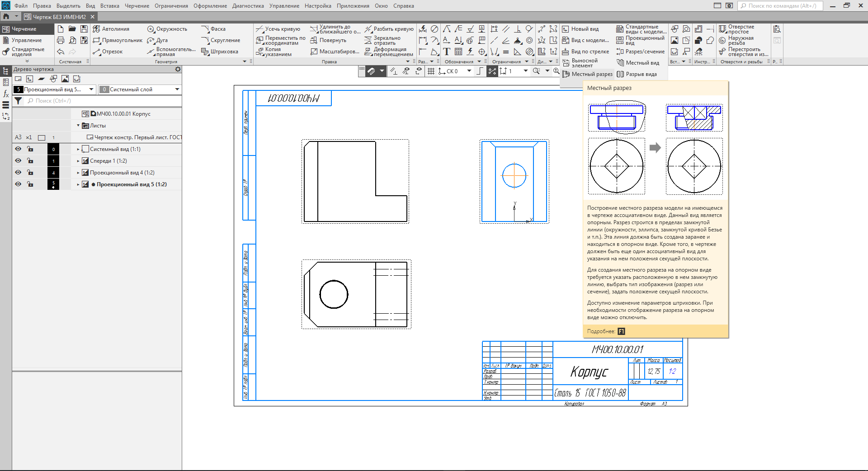Click the Выносной элемент command
The width and height of the screenshot is (868, 471).
[580, 63]
